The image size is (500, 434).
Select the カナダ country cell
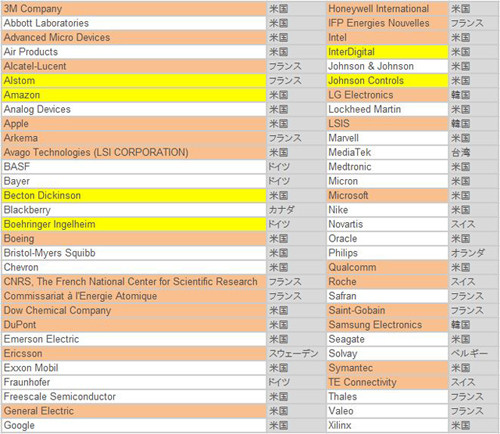click(x=296, y=210)
